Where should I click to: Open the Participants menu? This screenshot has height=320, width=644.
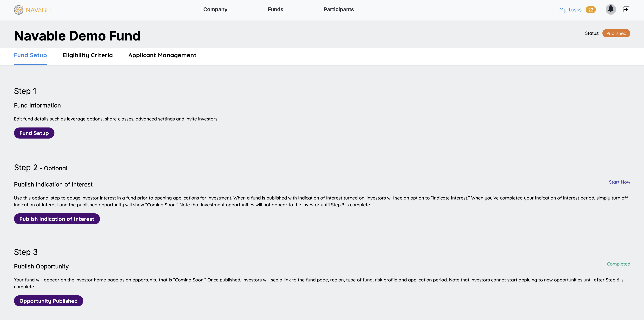pyautogui.click(x=339, y=9)
